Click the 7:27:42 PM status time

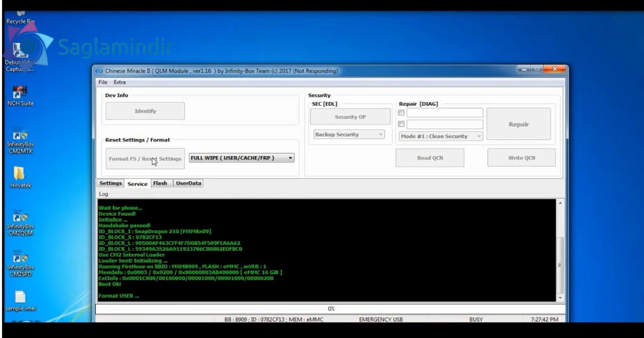click(544, 319)
